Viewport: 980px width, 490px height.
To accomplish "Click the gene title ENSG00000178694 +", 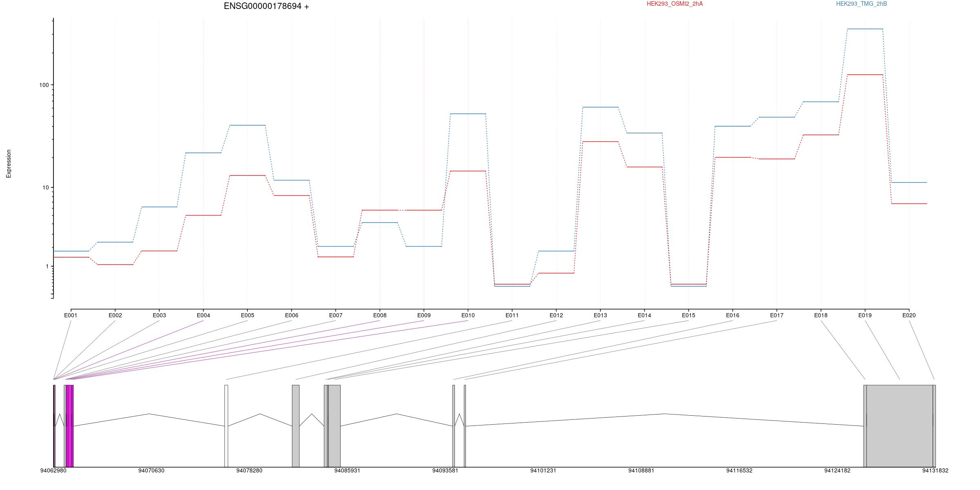I will coord(266,6).
